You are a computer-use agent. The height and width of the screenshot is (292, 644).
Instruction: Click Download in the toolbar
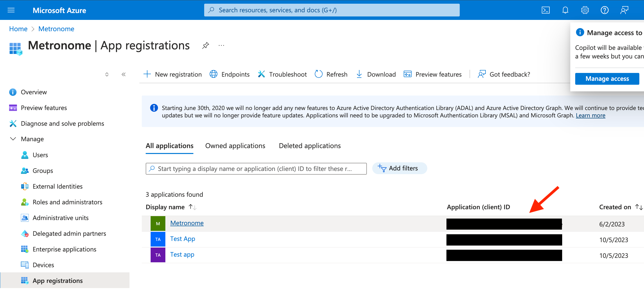[376, 74]
